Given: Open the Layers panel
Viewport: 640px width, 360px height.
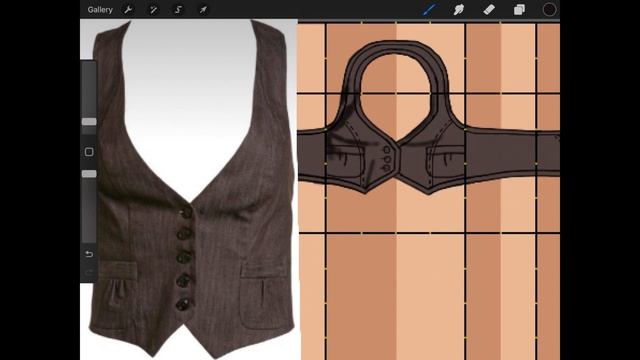Looking at the screenshot, I should click(x=519, y=9).
